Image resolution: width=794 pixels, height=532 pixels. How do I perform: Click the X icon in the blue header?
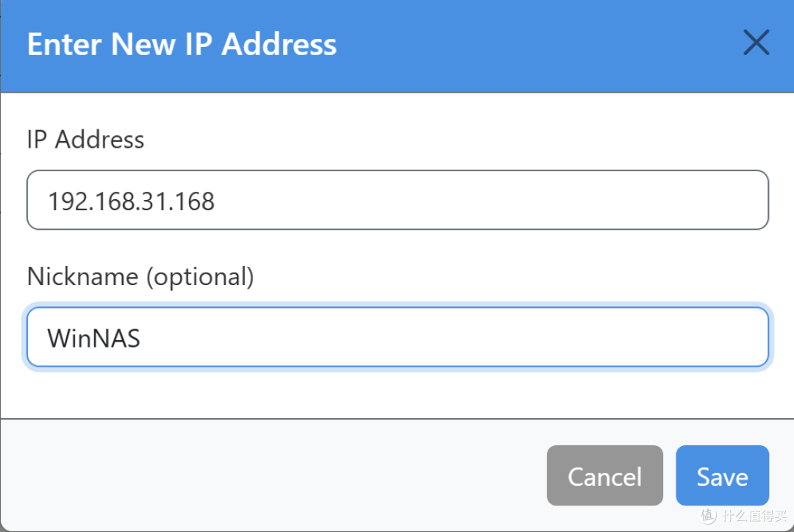[x=756, y=44]
